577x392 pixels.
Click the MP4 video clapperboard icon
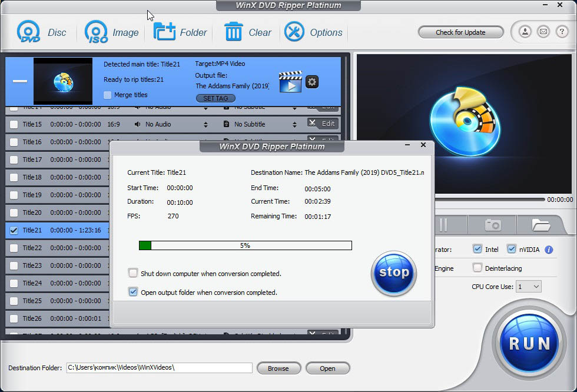pos(290,82)
